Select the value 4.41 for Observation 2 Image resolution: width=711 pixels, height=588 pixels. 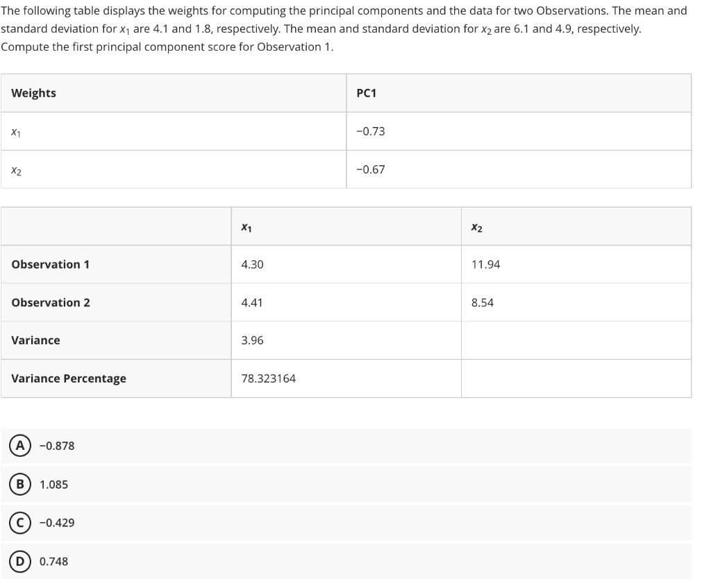coord(250,302)
